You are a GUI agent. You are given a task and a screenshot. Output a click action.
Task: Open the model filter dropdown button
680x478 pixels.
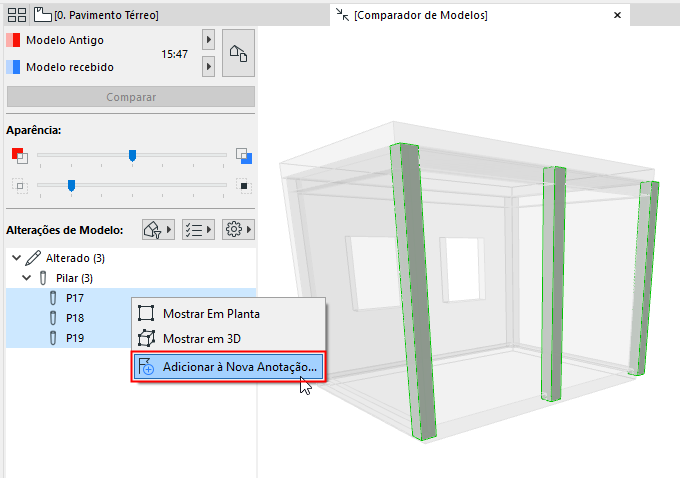158,229
